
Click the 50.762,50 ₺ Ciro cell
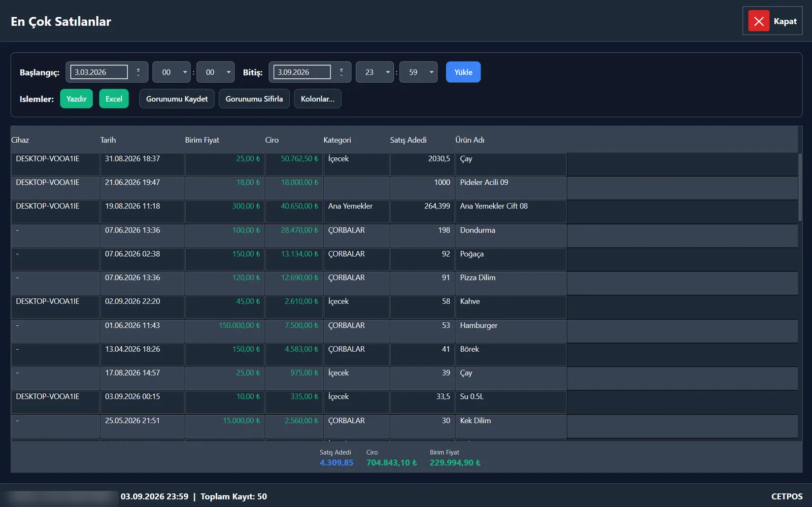point(294,164)
